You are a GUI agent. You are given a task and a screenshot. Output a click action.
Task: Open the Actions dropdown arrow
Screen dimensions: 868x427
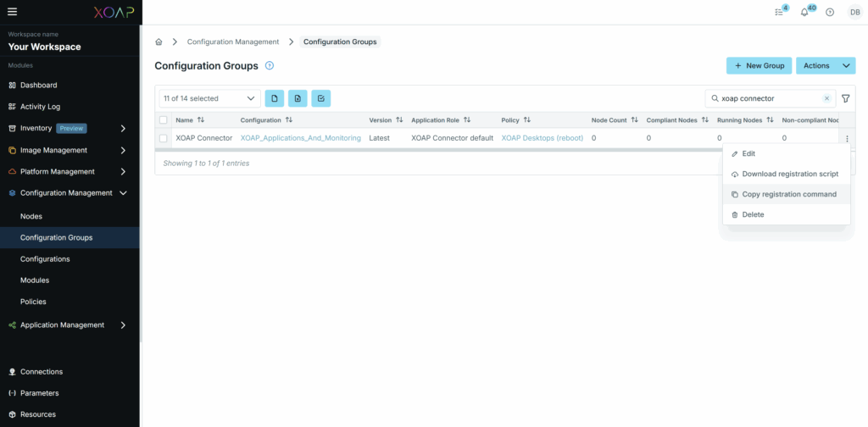tap(847, 66)
